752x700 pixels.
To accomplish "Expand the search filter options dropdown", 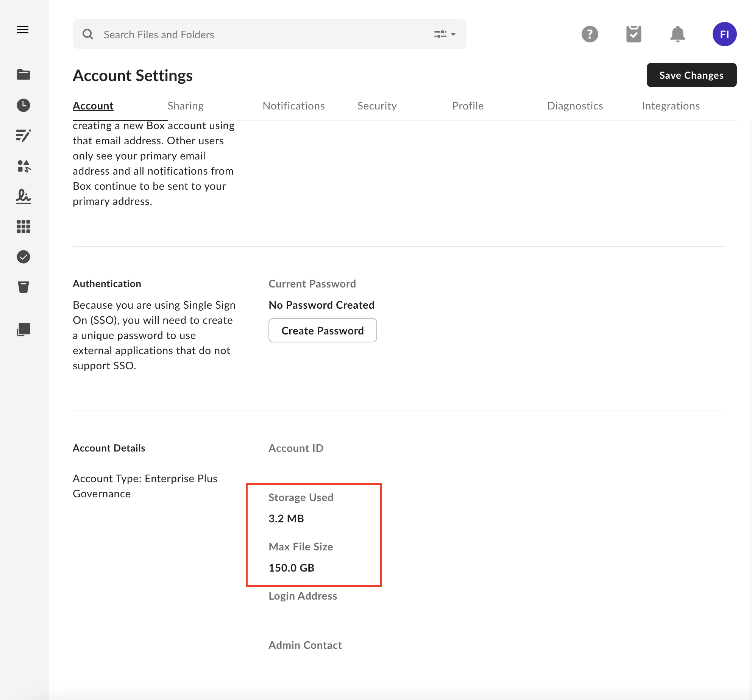I will [x=445, y=34].
